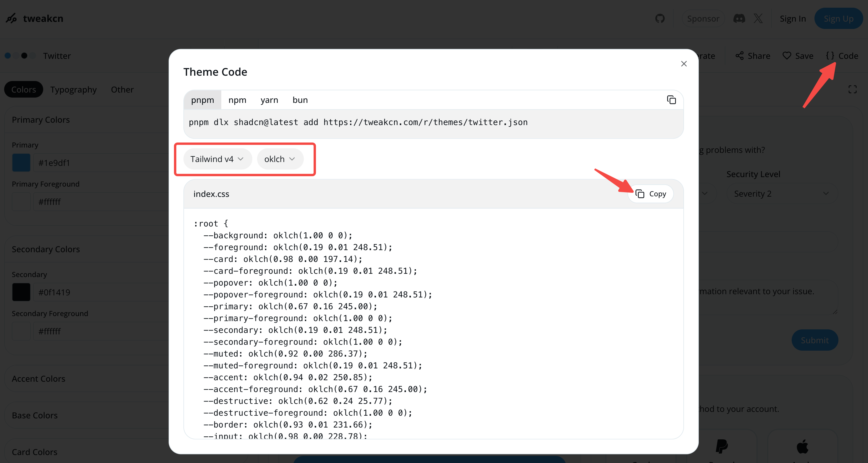
Task: Click the Share icon button
Action: pos(739,56)
